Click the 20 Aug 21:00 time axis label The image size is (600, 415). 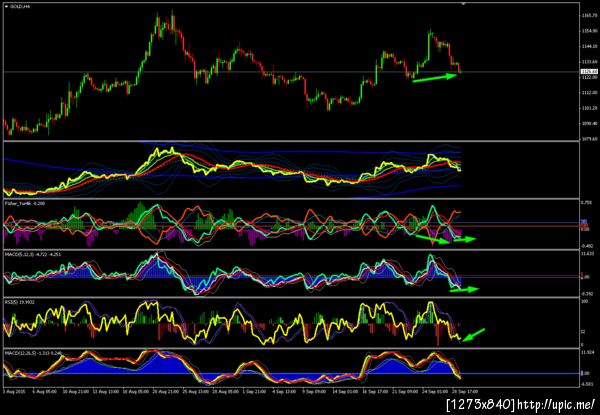(164, 392)
